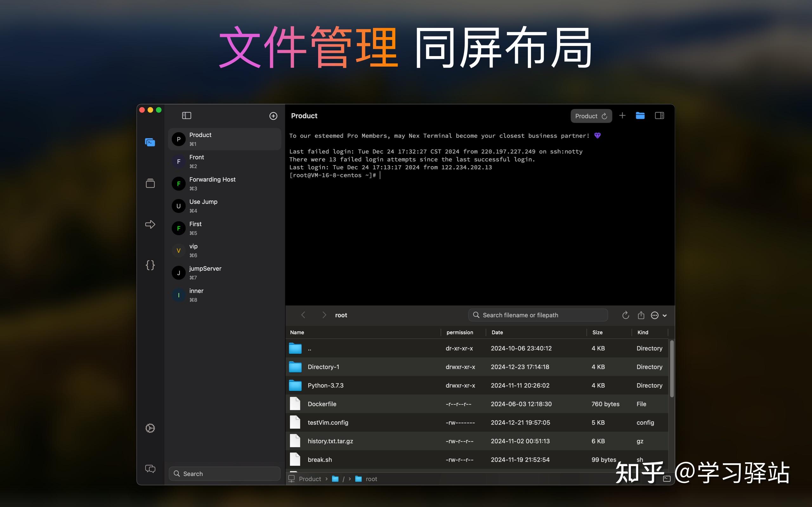Click the share icon in the file panel toolbar

point(641,315)
